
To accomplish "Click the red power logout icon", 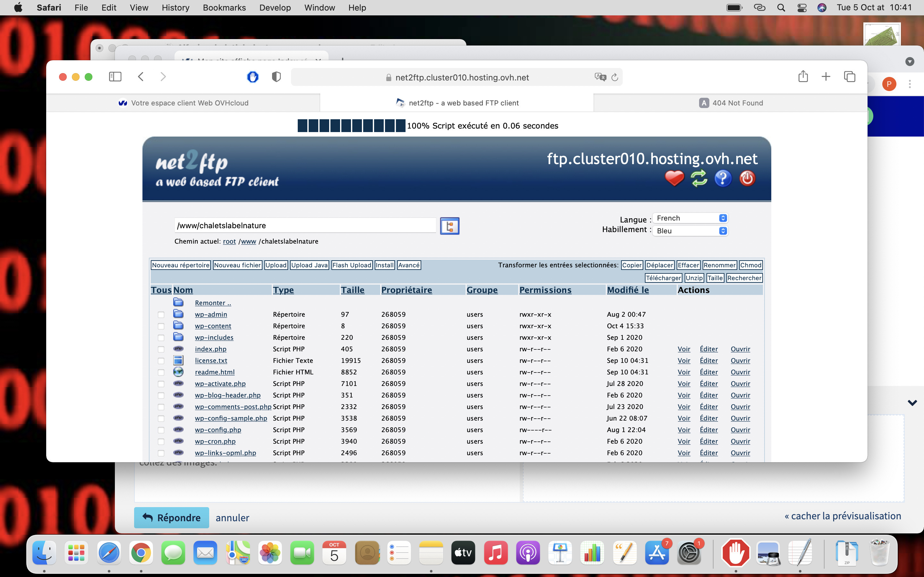I will 747,178.
